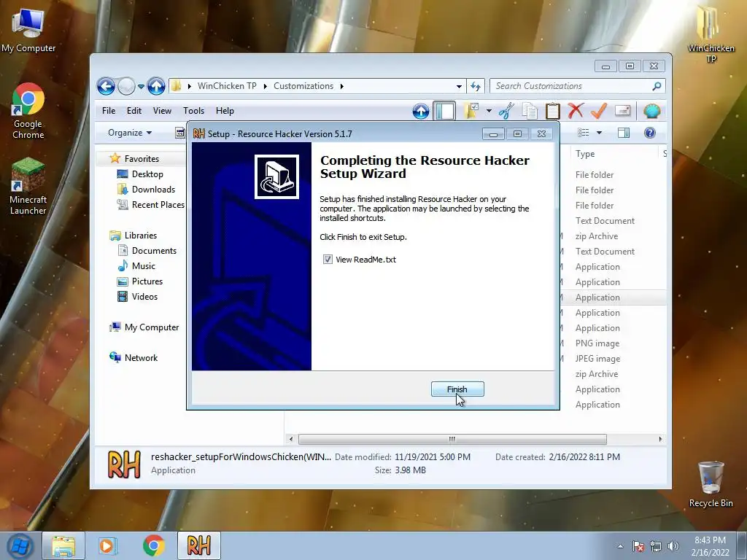
Task: Open the view options dropdown arrow
Action: 599,133
